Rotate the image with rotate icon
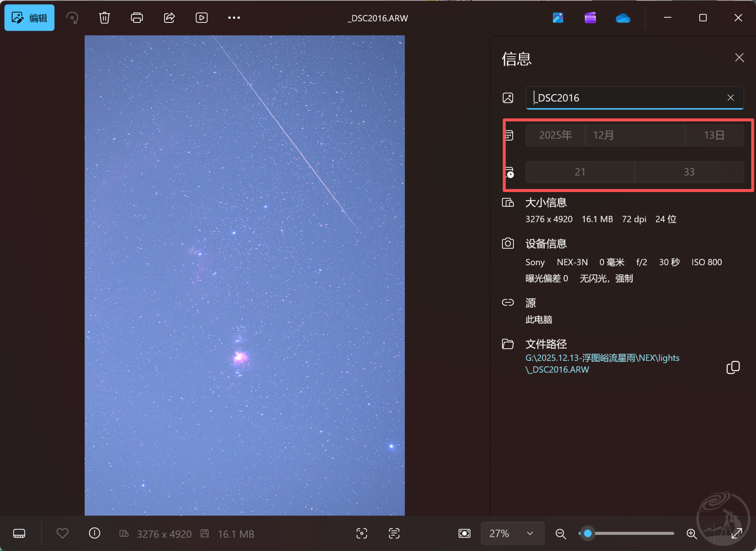The image size is (756, 551). pos(72,18)
